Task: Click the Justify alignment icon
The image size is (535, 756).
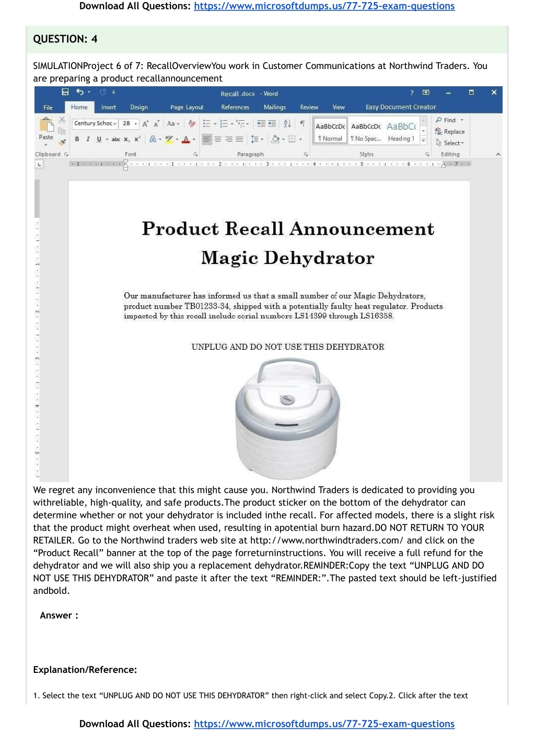Action: 239,139
